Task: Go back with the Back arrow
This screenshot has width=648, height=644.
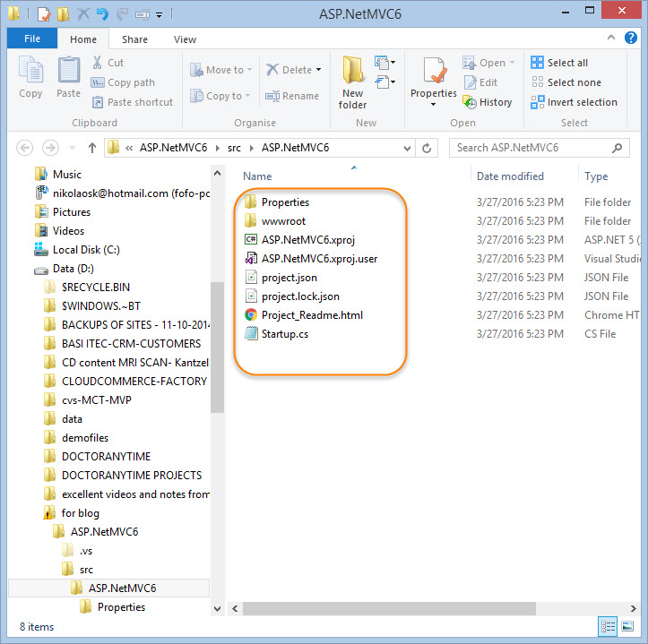Action: pos(25,148)
